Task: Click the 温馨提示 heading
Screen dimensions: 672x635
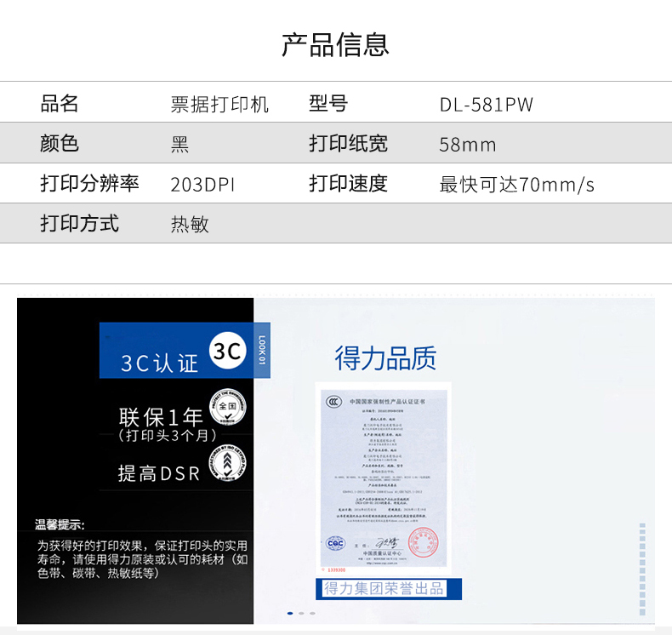Action: point(60,524)
